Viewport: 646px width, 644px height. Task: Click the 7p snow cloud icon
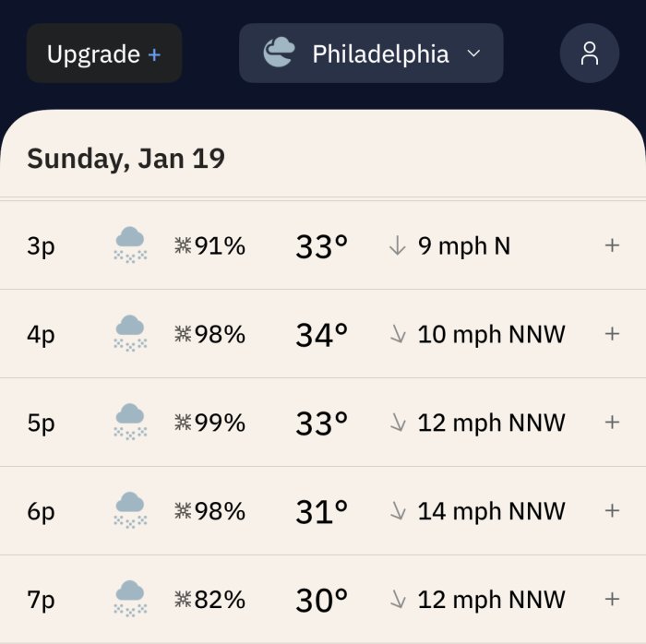pos(130,599)
